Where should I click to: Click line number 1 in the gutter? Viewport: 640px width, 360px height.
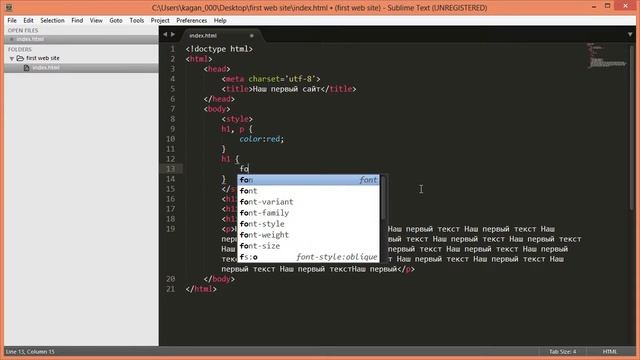click(173, 49)
